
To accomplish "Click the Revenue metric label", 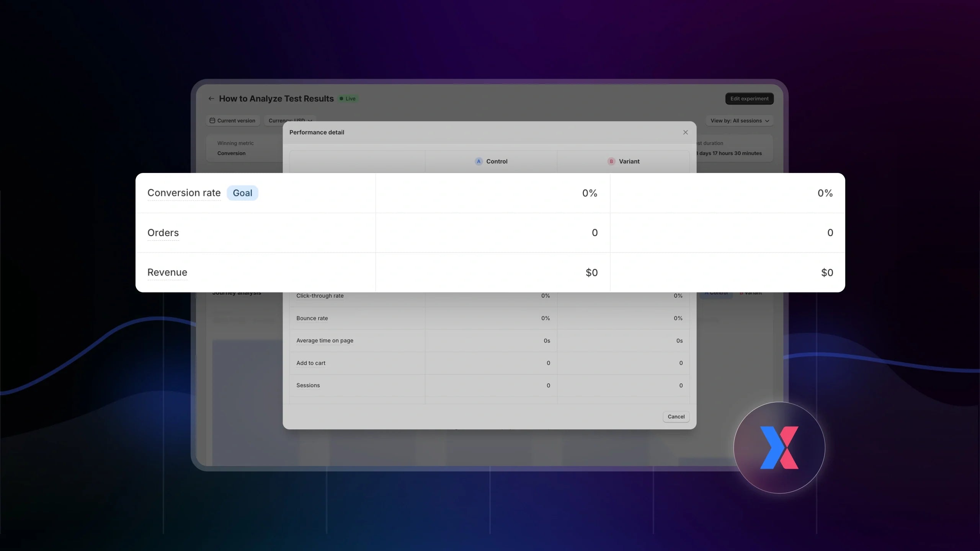I will pyautogui.click(x=167, y=272).
